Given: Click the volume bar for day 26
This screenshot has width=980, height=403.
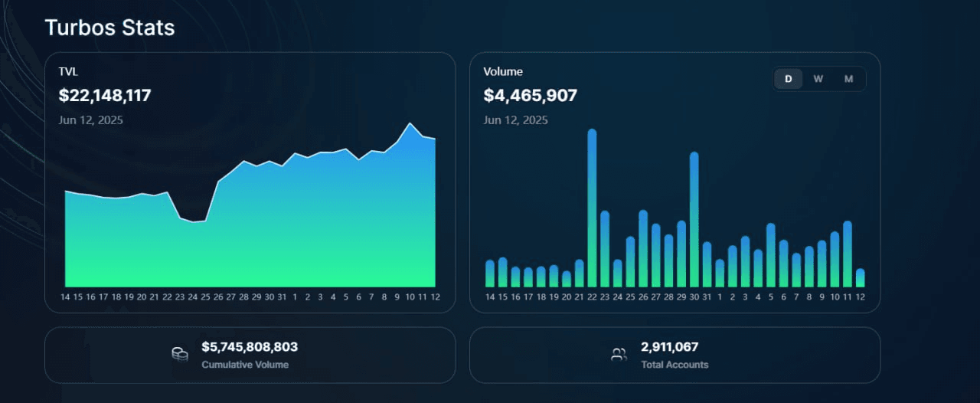Looking at the screenshot, I should coord(643,248).
